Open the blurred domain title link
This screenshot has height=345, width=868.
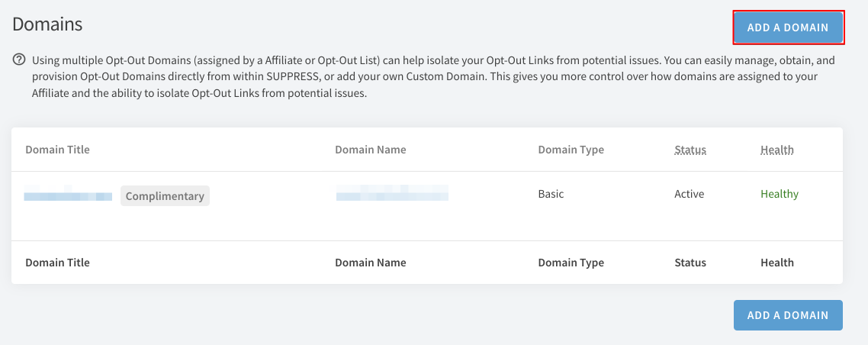(x=68, y=196)
